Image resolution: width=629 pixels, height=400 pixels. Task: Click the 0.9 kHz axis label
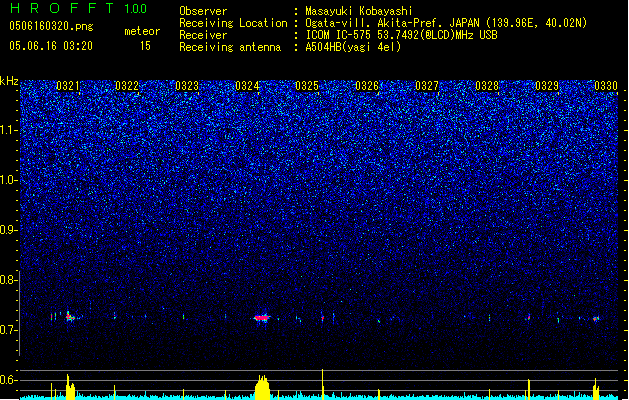coord(9,230)
